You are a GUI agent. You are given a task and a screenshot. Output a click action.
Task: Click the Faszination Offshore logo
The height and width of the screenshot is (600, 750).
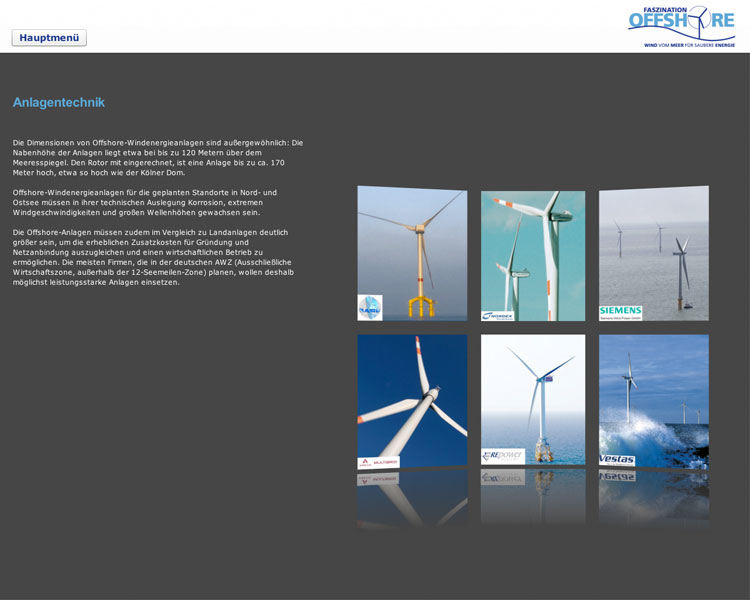point(681,22)
